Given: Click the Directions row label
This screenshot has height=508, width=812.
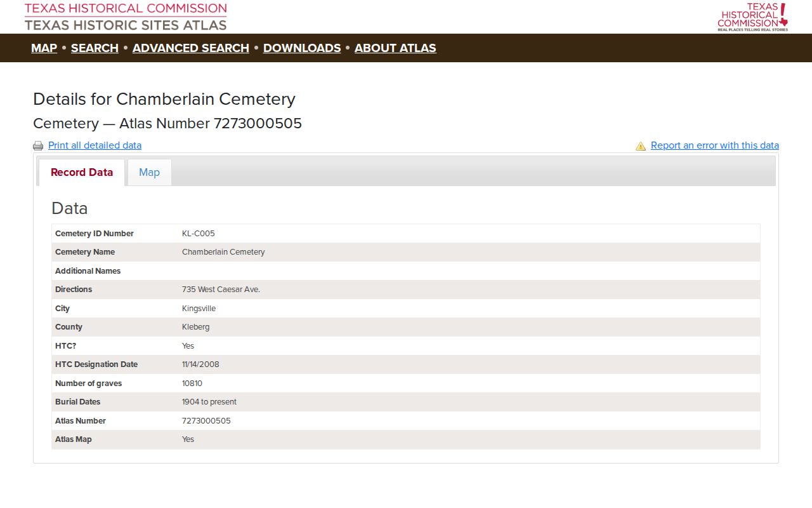Looking at the screenshot, I should tap(74, 290).
